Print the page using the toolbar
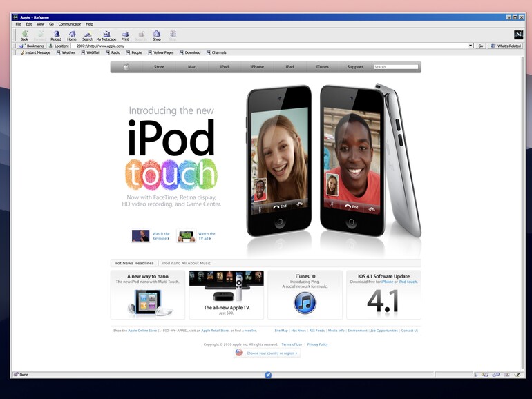Viewport: 532px width, 399px height. pyautogui.click(x=125, y=36)
